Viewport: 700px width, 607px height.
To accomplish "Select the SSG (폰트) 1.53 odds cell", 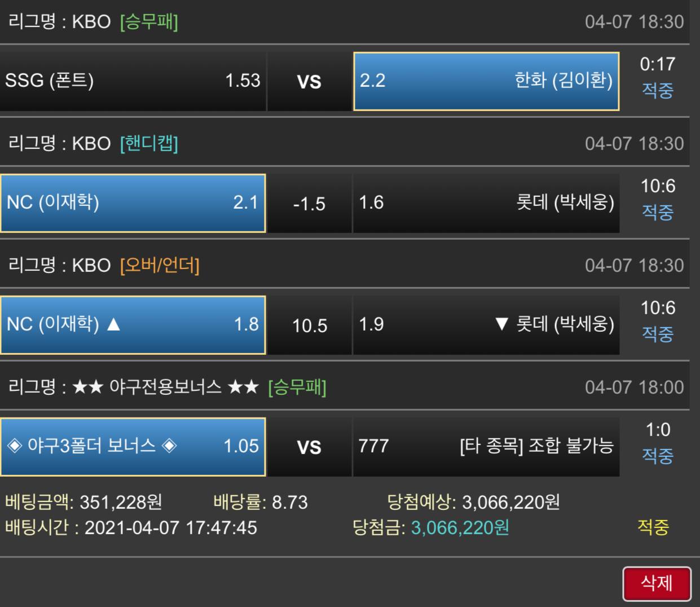I will click(133, 81).
